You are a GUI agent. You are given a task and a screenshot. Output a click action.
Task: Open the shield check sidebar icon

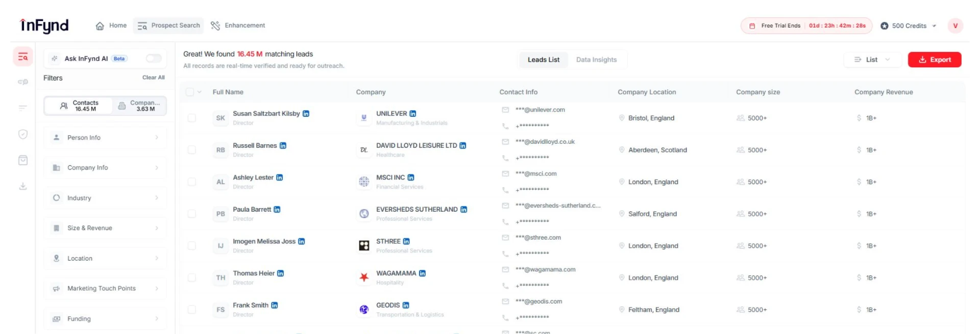[x=23, y=134]
